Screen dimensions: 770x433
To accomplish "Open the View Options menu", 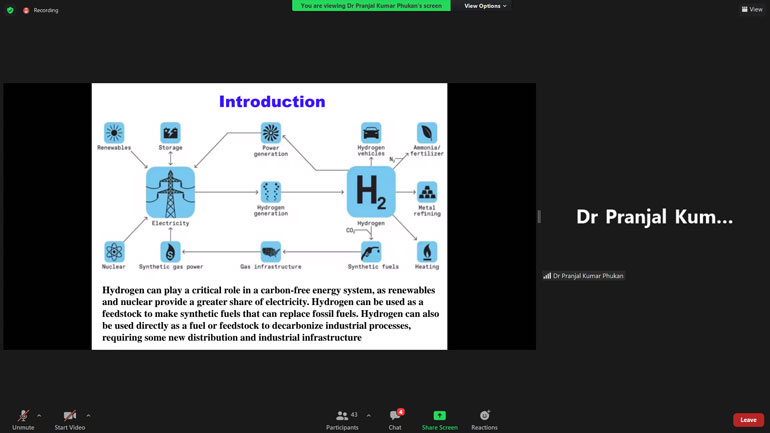I will tap(485, 6).
